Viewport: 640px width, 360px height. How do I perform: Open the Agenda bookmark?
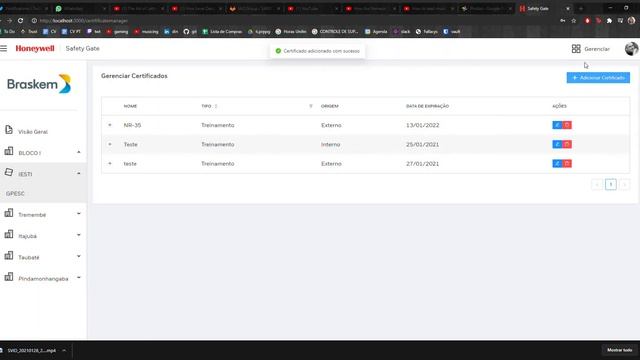(376, 31)
